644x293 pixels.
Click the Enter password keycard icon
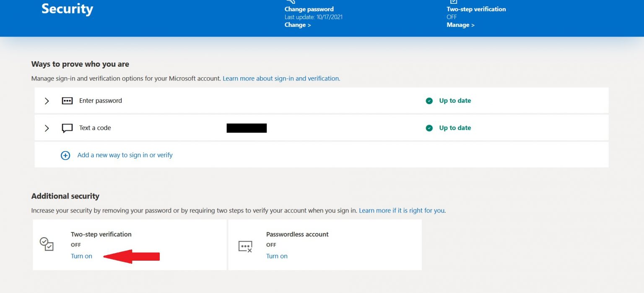pos(67,101)
